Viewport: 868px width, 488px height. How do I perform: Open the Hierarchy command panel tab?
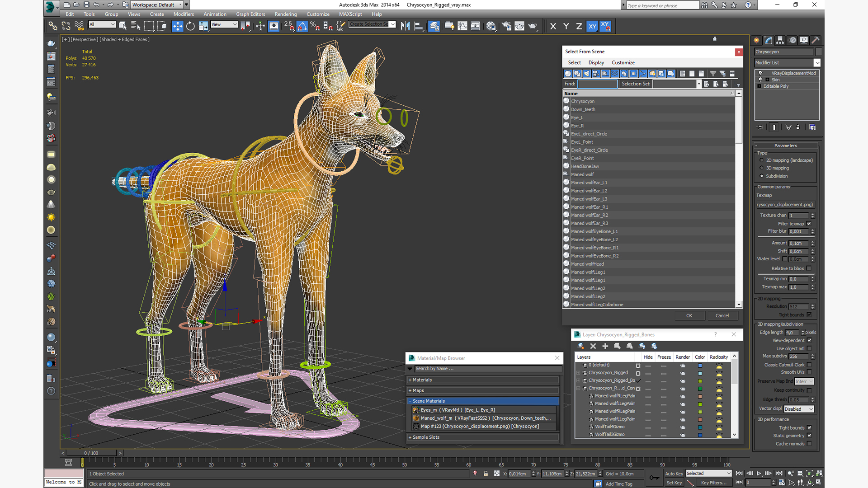[x=780, y=40]
